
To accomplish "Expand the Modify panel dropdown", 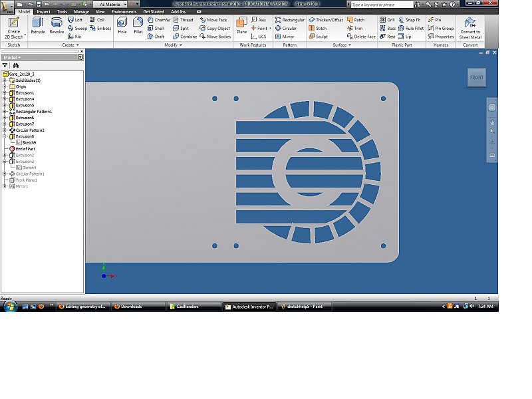I will click(174, 45).
